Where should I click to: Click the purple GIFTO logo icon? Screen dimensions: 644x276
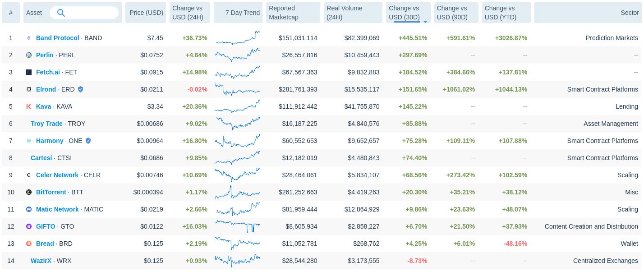pos(29,226)
